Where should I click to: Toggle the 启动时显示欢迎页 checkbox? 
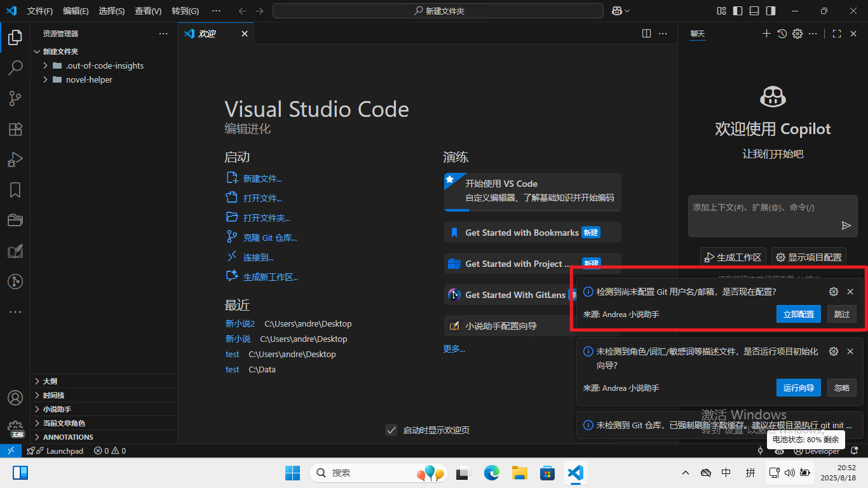click(391, 430)
